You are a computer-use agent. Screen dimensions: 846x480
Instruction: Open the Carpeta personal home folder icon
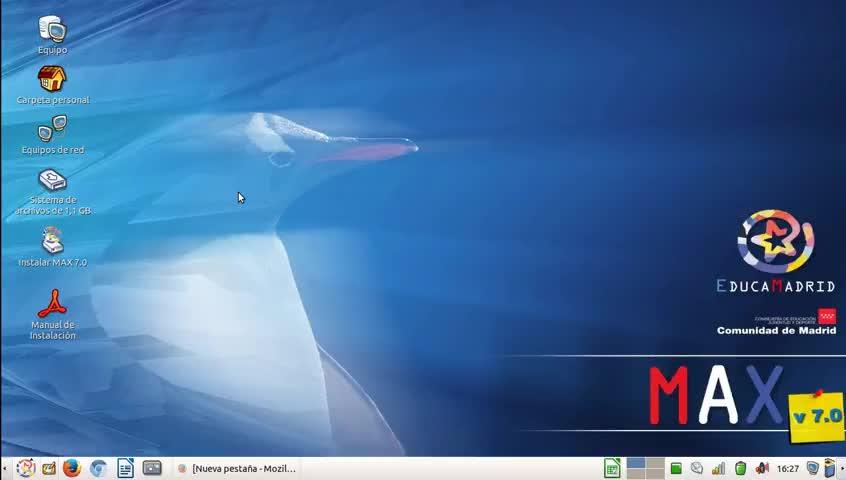coord(52,85)
